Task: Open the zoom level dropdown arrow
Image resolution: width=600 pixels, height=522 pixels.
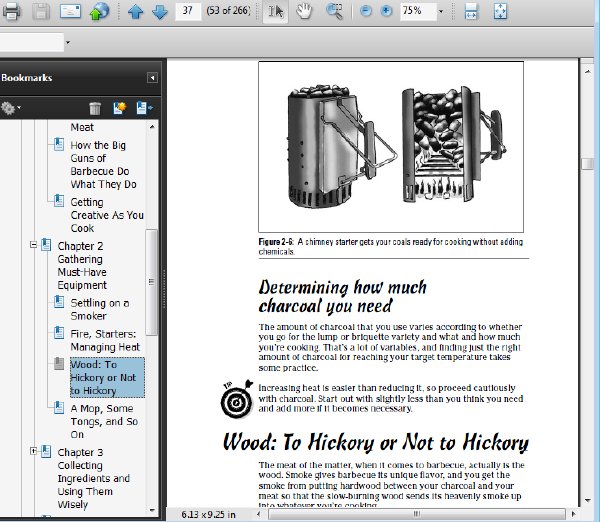Action: [441, 11]
